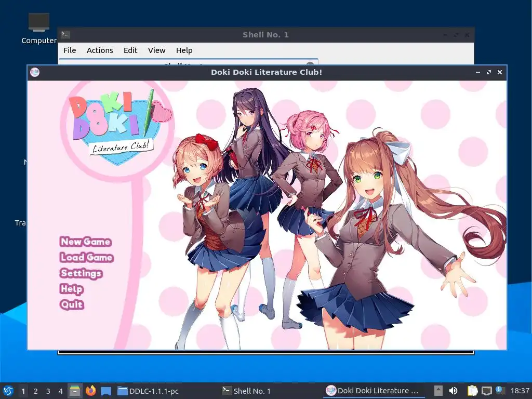532x399 pixels.
Task: Click the Doki Doki window title icon
Action: [35, 72]
